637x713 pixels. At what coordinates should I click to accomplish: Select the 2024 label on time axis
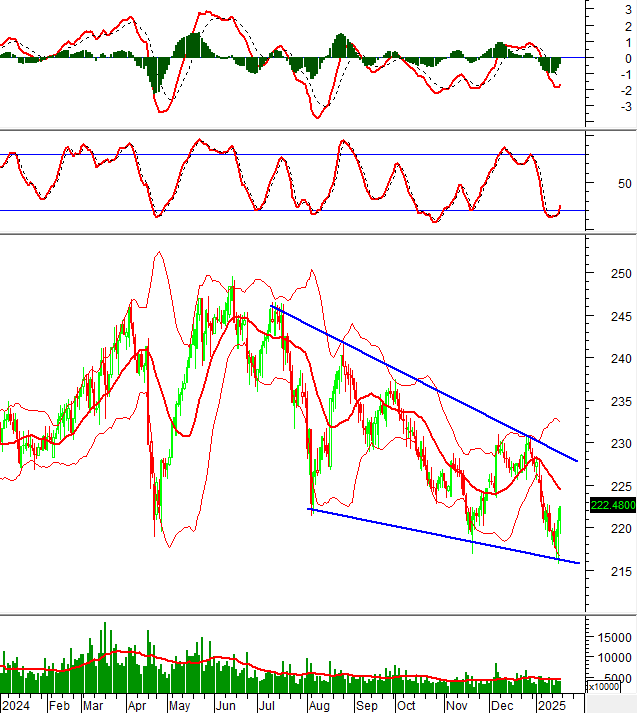pyautogui.click(x=16, y=706)
